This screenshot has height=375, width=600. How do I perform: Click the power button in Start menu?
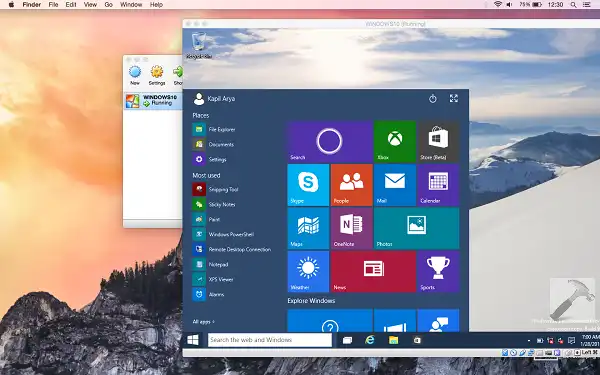coord(433,99)
